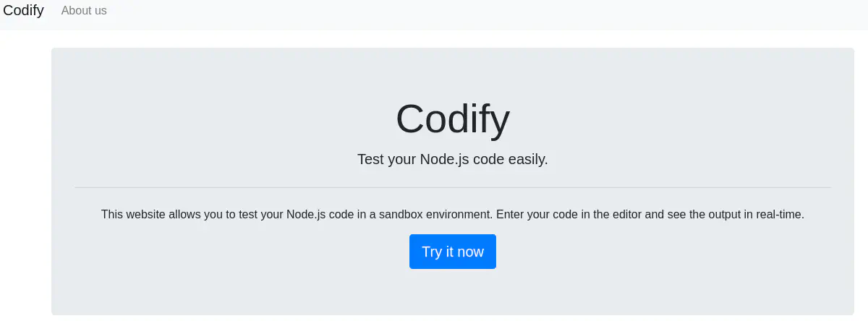Click the horizontal divider line under the tagline
The height and width of the screenshot is (321, 868).
453,188
